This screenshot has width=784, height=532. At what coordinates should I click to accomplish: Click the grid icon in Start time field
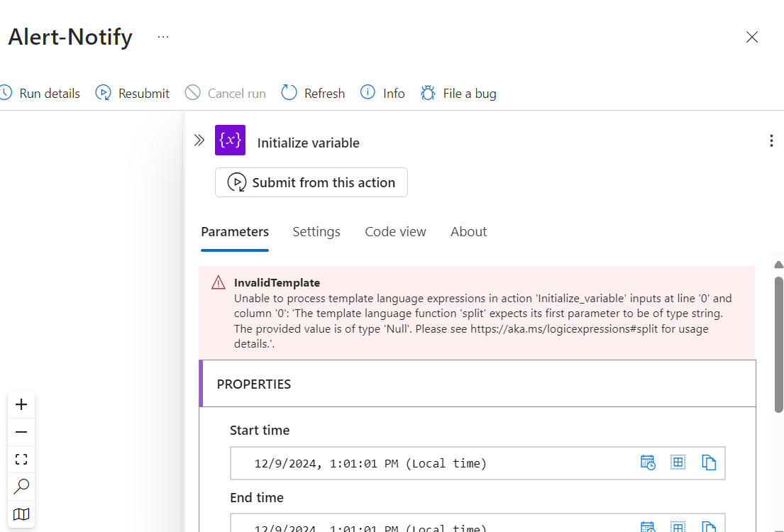tap(678, 462)
